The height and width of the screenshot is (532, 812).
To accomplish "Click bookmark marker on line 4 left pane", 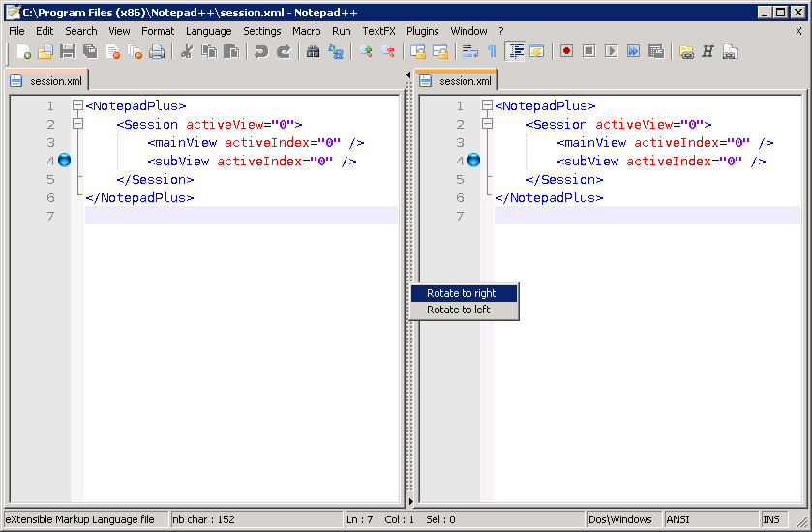I will (x=65, y=161).
